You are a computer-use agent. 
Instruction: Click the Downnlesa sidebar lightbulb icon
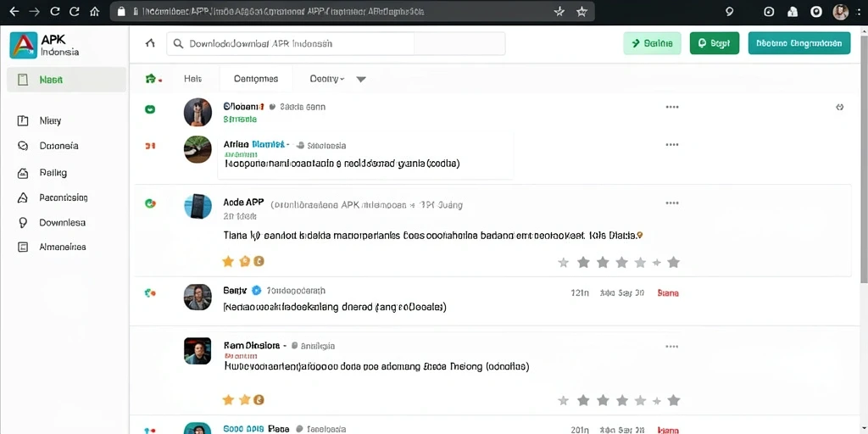[23, 223]
